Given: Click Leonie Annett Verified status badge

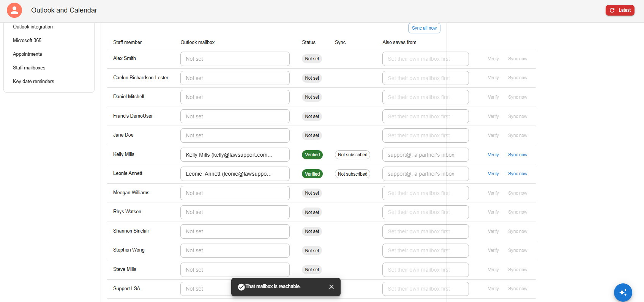Looking at the screenshot, I should pyautogui.click(x=312, y=174).
